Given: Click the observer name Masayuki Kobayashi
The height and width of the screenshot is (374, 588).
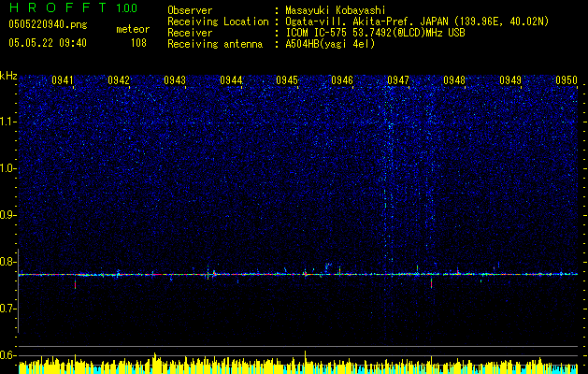Looking at the screenshot, I should (336, 10).
